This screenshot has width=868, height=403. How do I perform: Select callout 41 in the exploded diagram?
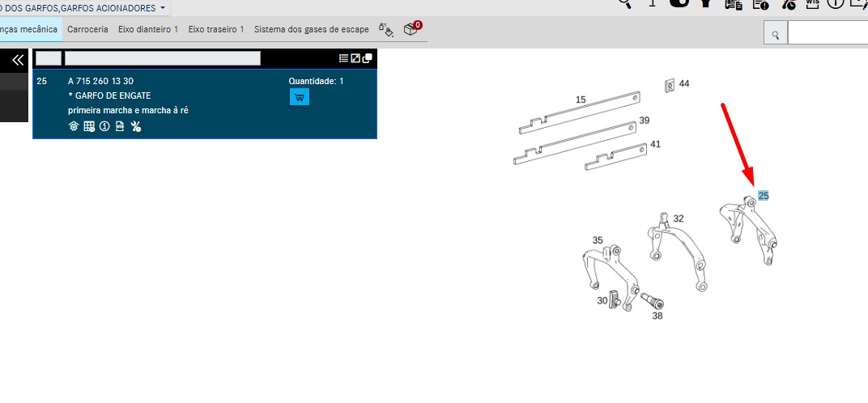click(x=655, y=145)
